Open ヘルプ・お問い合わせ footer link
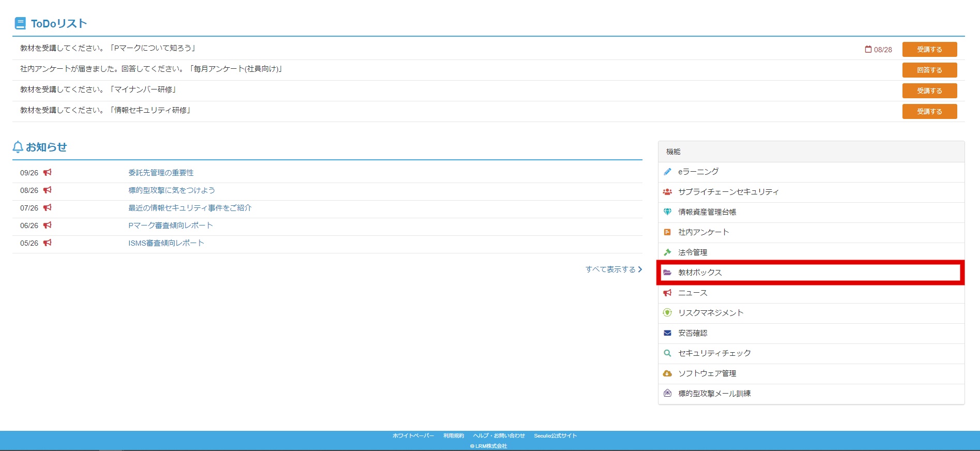This screenshot has height=451, width=980. 499,436
